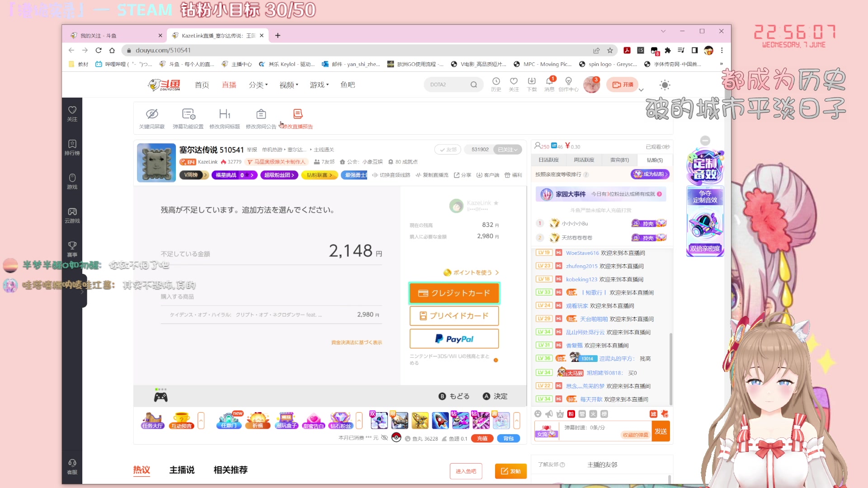Viewport: 868px width, 488px height.
Task: Open 消息 notification bell in header
Action: click(549, 84)
